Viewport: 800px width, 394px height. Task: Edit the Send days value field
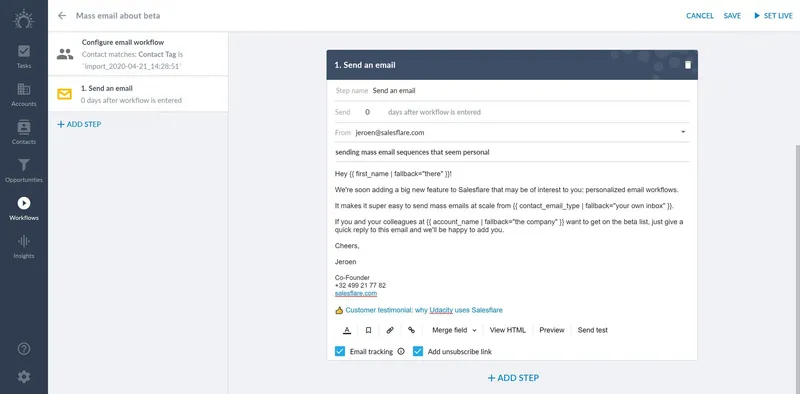[x=367, y=112]
